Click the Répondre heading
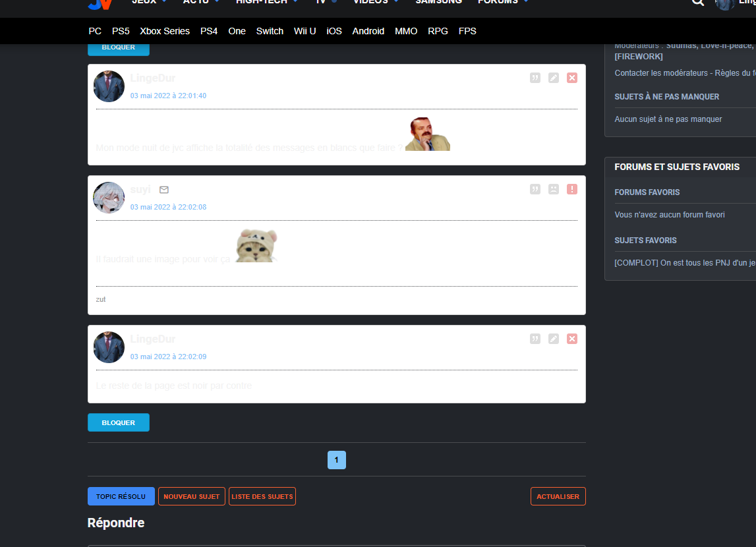Viewport: 756px width, 547px height. click(116, 523)
